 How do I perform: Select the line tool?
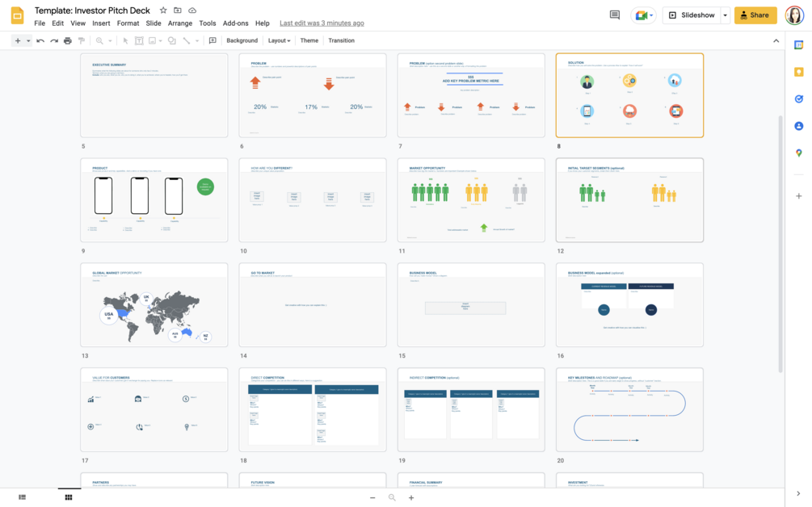click(187, 40)
